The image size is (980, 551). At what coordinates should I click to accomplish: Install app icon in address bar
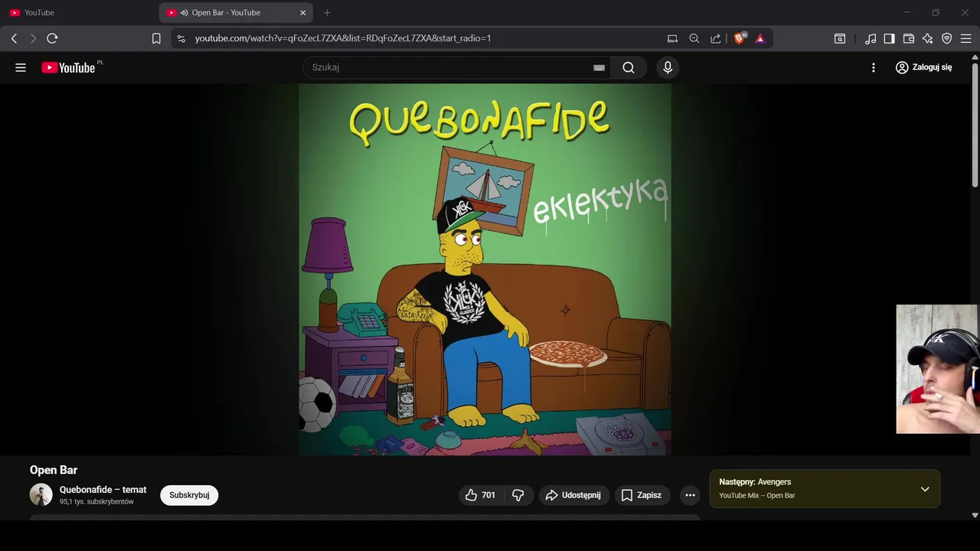[672, 38]
